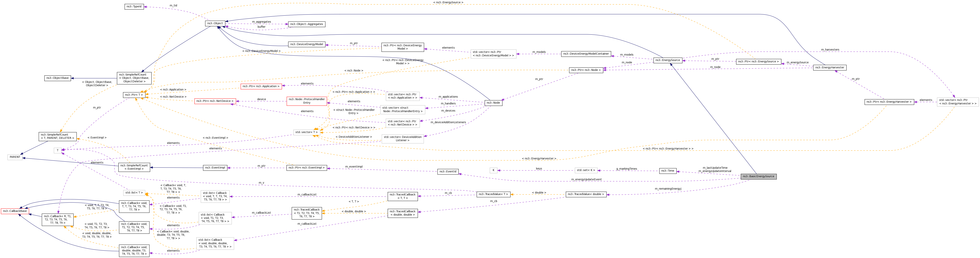Click the ns3::TracedValue< T > node
Image resolution: width=980 pixels, height=258 pixels.
pos(493,194)
